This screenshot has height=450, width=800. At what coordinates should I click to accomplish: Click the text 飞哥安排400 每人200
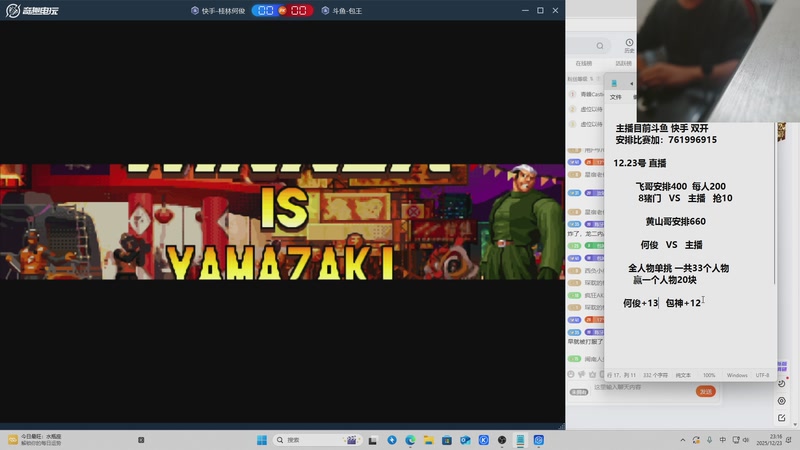tap(681, 186)
